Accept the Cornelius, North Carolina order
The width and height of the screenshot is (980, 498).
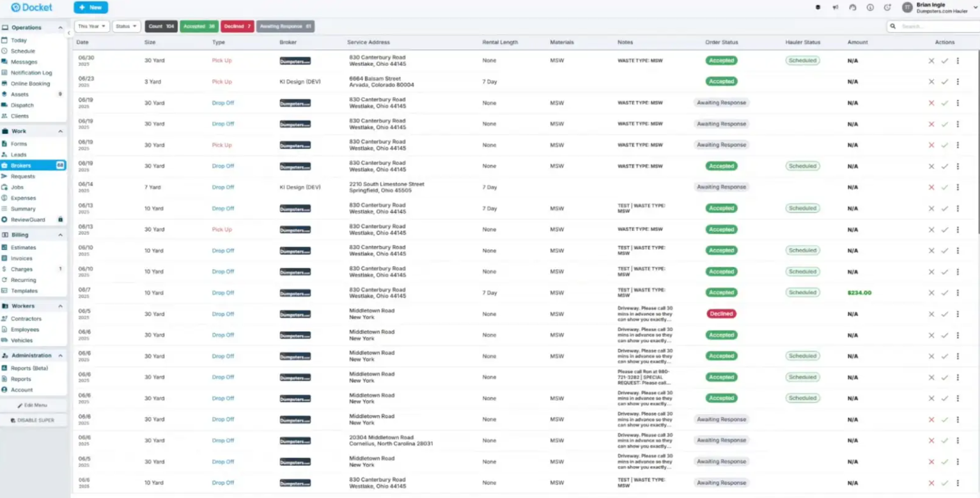(944, 440)
